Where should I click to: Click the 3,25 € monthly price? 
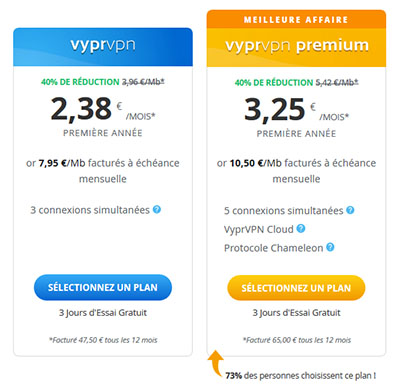click(296, 110)
